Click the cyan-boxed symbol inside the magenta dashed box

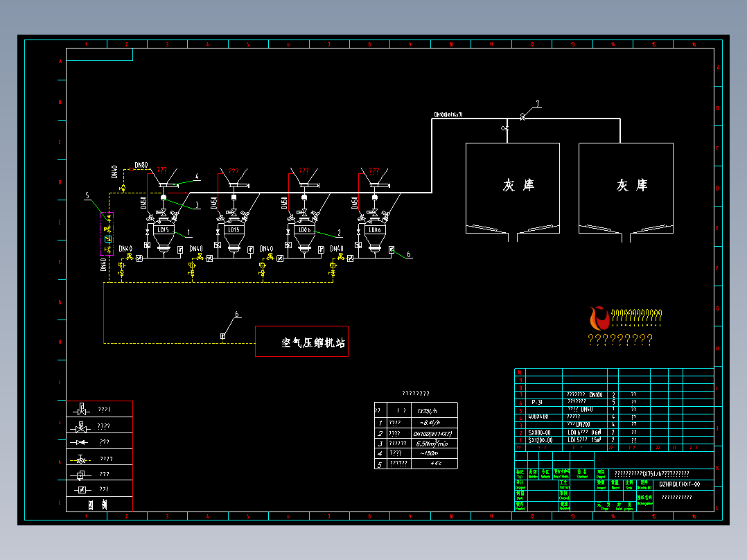click(x=107, y=239)
